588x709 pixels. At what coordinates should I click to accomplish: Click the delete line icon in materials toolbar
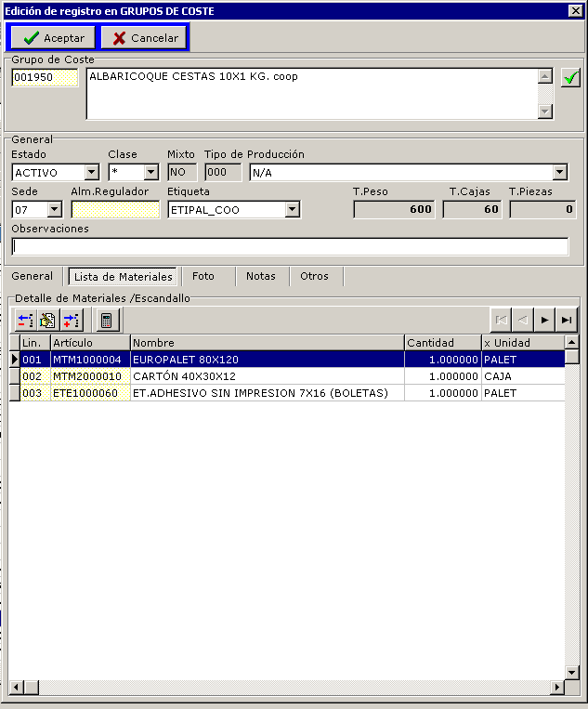click(72, 321)
